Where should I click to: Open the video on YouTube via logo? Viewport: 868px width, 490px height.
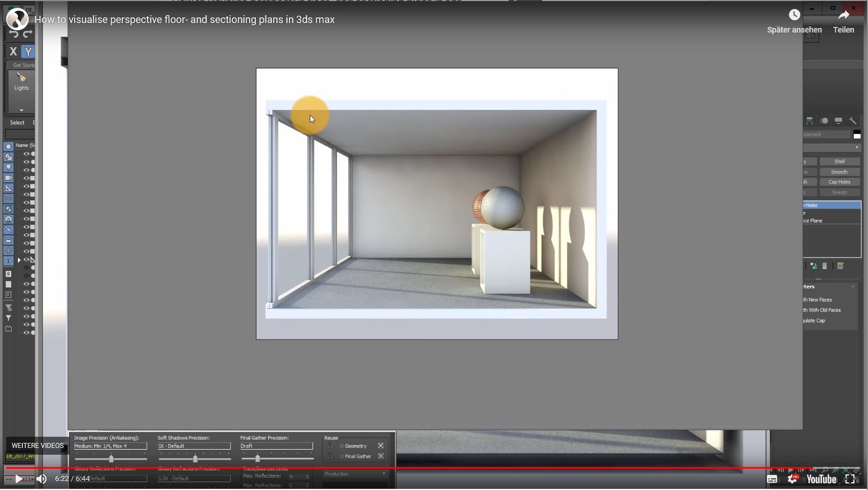pos(821,479)
